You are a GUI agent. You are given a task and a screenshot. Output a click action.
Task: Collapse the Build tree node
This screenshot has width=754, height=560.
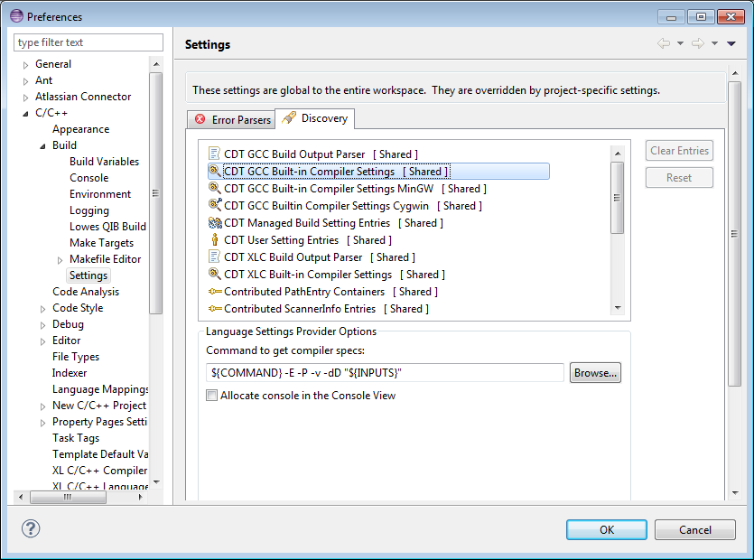click(x=42, y=145)
